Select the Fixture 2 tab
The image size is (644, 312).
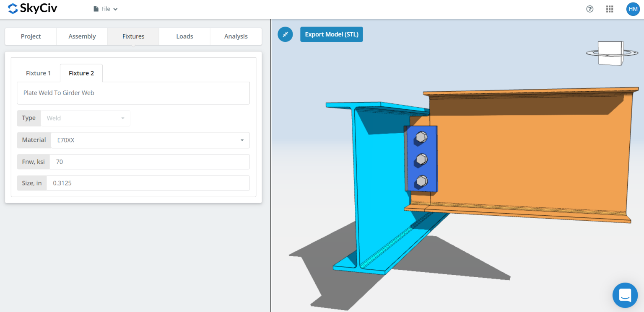coord(81,73)
